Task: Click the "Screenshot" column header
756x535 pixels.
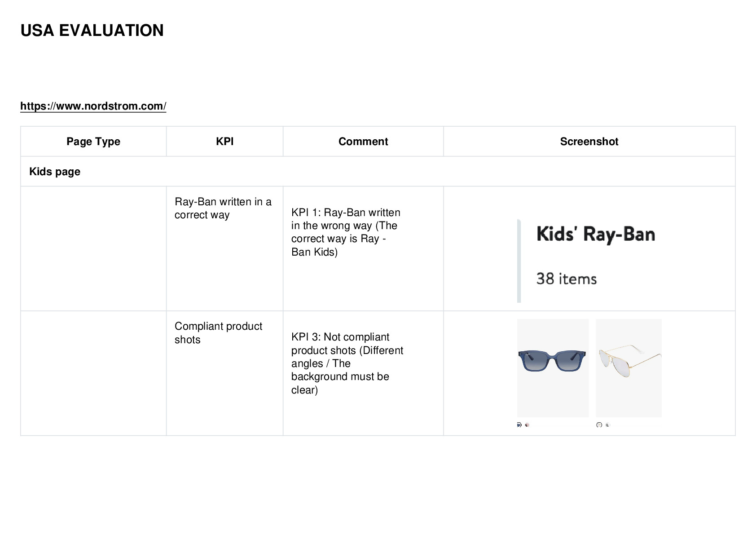Action: tap(589, 141)
